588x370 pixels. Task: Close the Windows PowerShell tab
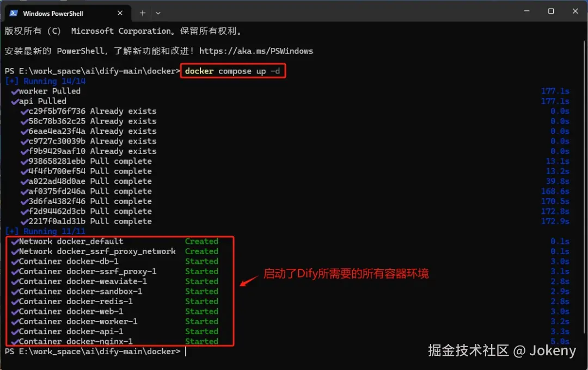pos(120,13)
